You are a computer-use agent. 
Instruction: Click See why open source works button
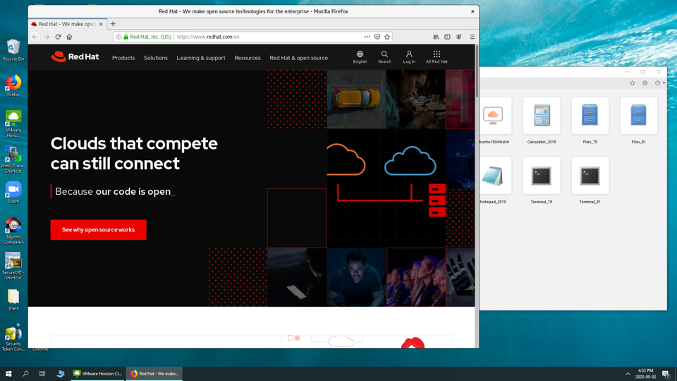(x=98, y=230)
